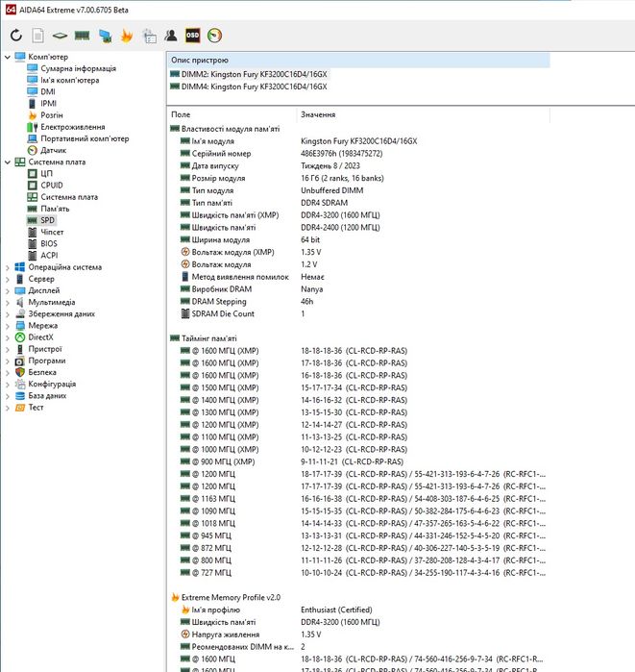Select Швидкість пам'яті (XMP) row
This screenshot has width=635, height=672.
(357, 215)
